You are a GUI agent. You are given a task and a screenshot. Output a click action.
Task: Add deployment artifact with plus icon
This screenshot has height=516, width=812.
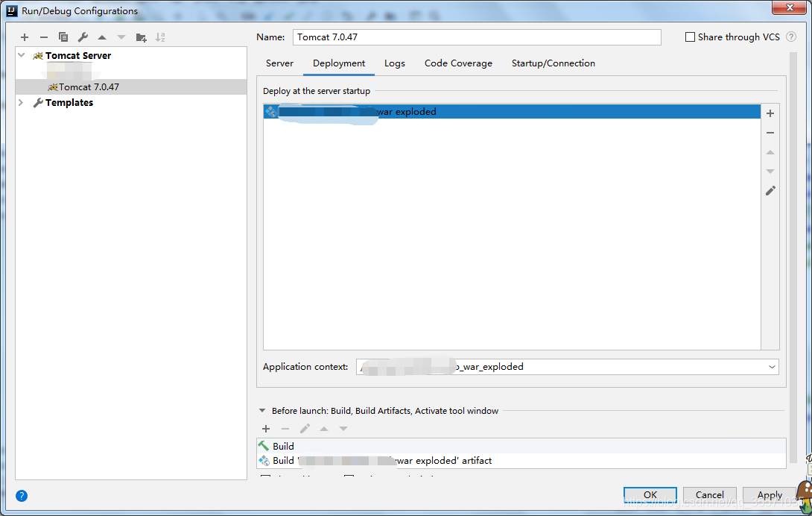(770, 113)
